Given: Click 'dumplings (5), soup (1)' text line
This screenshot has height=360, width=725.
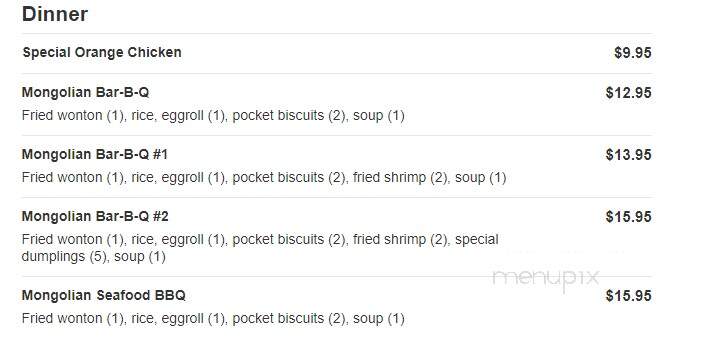Looking at the screenshot, I should (93, 256).
